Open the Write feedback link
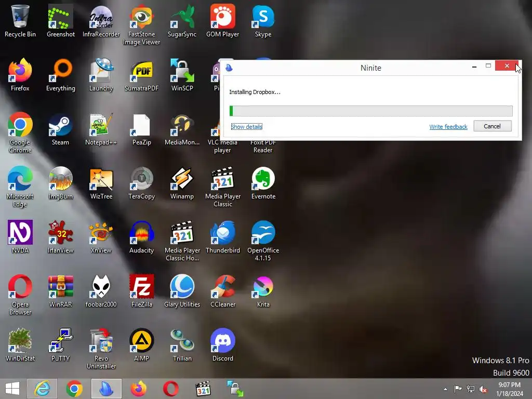The width and height of the screenshot is (532, 399). [x=448, y=127]
